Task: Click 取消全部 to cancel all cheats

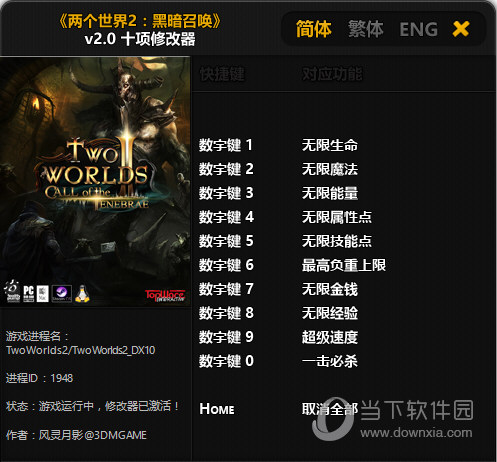Action: tap(330, 409)
